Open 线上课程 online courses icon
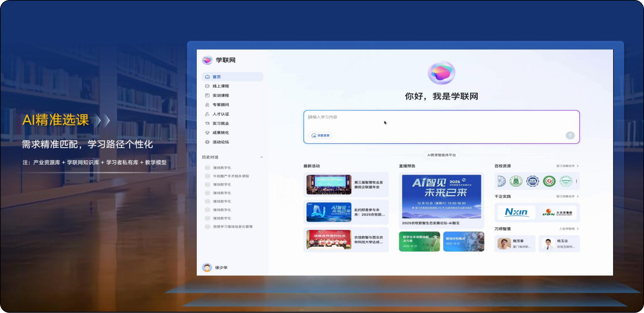The image size is (644, 313). 207,86
